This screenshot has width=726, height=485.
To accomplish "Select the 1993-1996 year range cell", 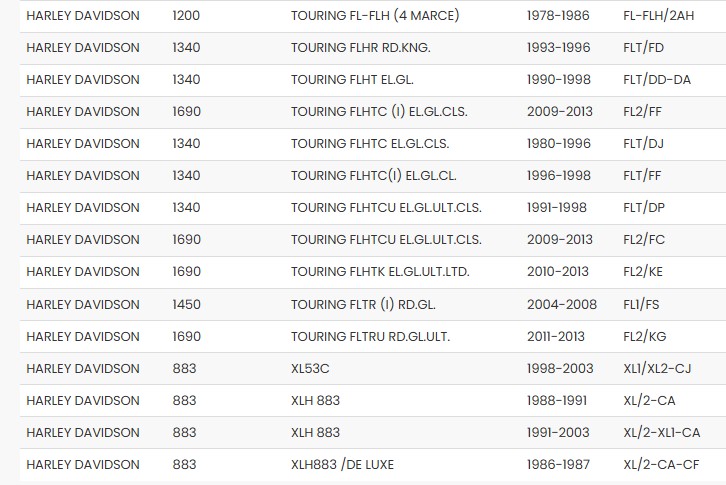I will click(x=558, y=48).
